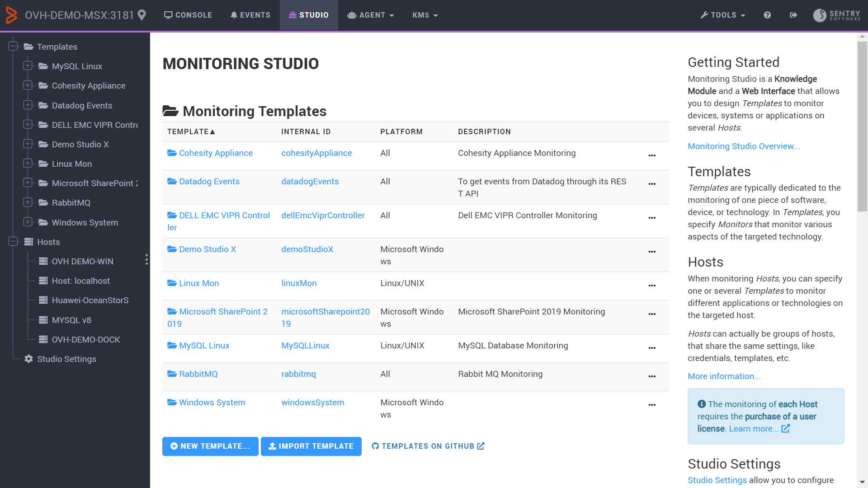This screenshot has width=868, height=488.
Task: Collapse the Templates tree branch
Action: tap(13, 47)
